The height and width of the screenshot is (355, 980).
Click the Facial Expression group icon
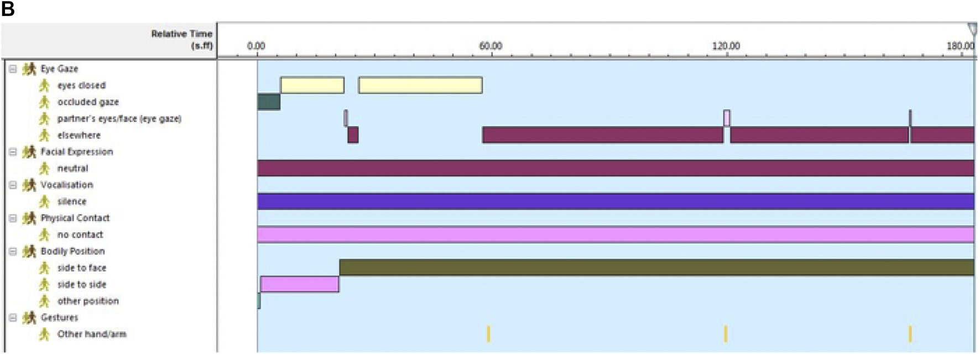[x=29, y=152]
